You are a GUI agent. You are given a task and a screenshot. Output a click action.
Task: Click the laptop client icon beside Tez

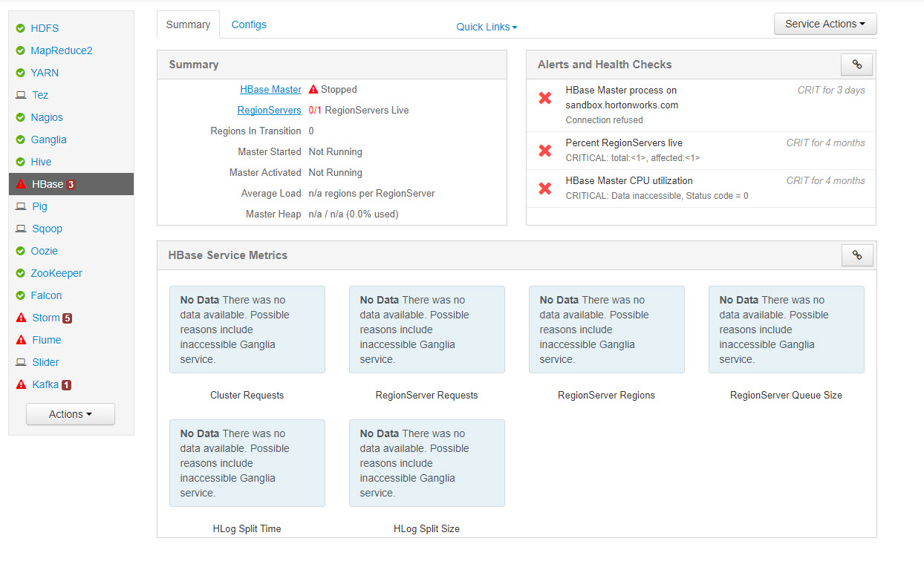tap(21, 95)
